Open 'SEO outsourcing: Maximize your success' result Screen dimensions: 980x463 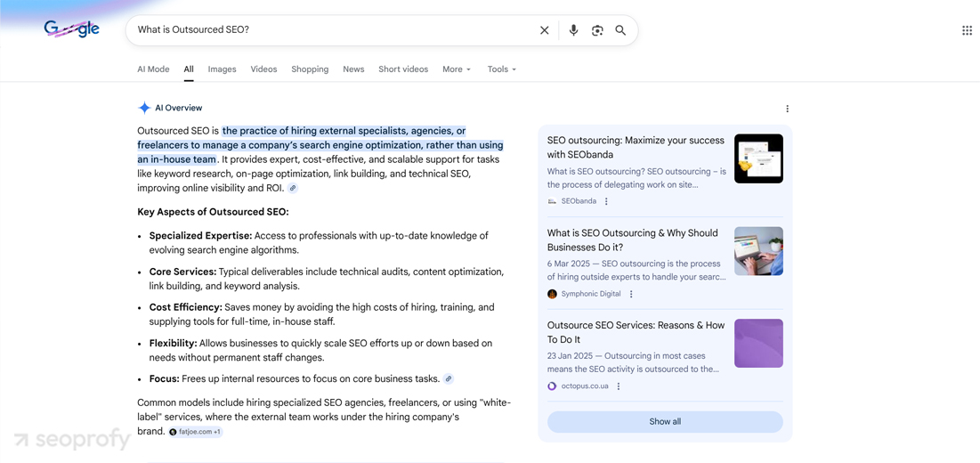pyautogui.click(x=636, y=148)
